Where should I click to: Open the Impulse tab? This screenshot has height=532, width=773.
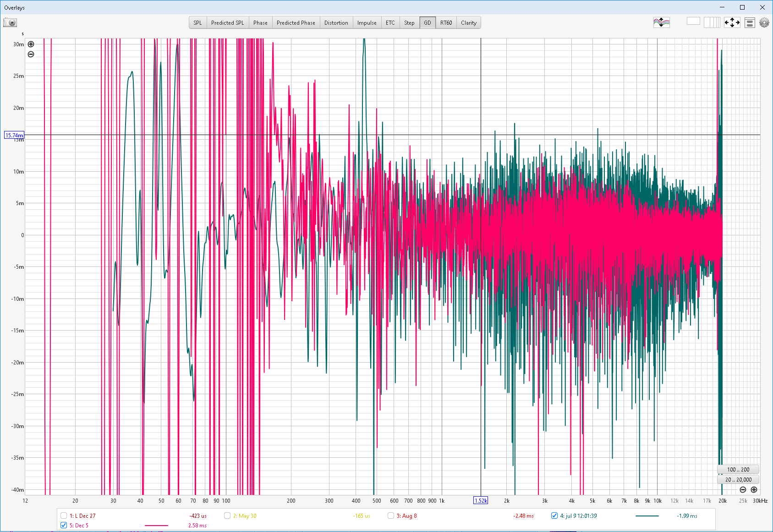[x=367, y=23]
